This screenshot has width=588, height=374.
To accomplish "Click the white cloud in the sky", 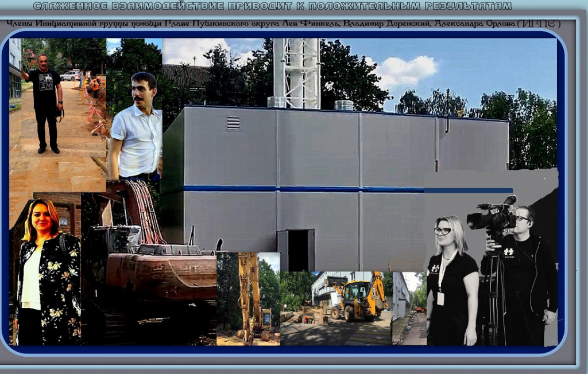I will [x=406, y=70].
